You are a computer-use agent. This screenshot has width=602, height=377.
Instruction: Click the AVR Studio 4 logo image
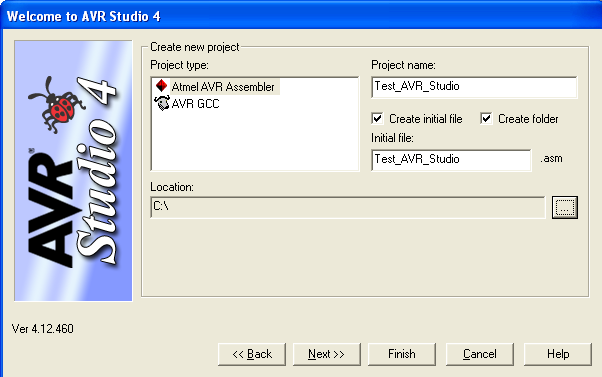(x=73, y=171)
